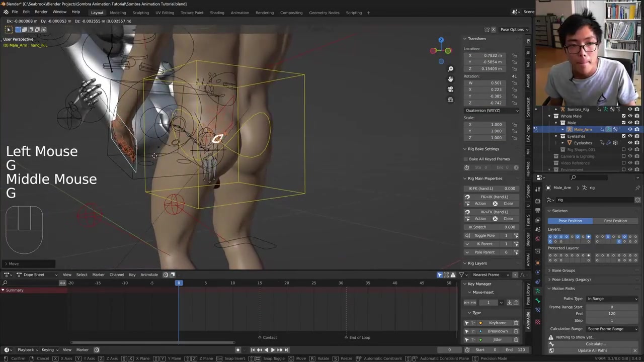Viewport: 644px width, 362px height.
Task: Lock the X location with the padlock icon
Action: pyautogui.click(x=514, y=55)
